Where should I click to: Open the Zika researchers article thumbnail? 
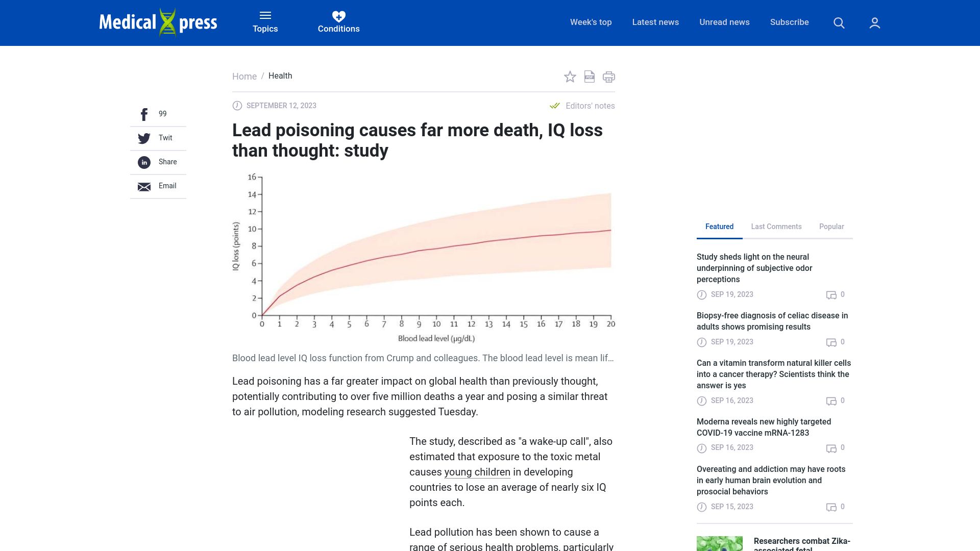720,543
